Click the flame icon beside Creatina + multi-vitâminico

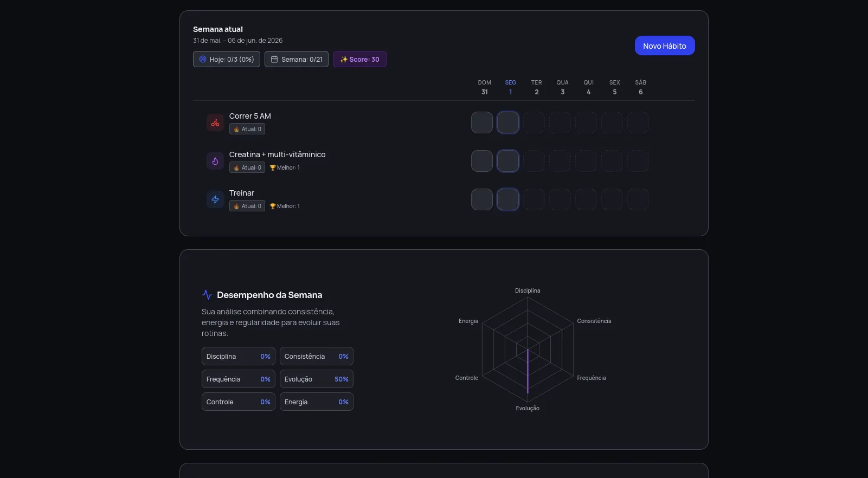(215, 161)
